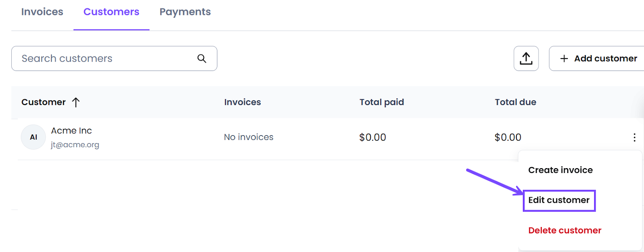This screenshot has height=252, width=644.
Task: Switch to the Invoices tab
Action: click(42, 12)
